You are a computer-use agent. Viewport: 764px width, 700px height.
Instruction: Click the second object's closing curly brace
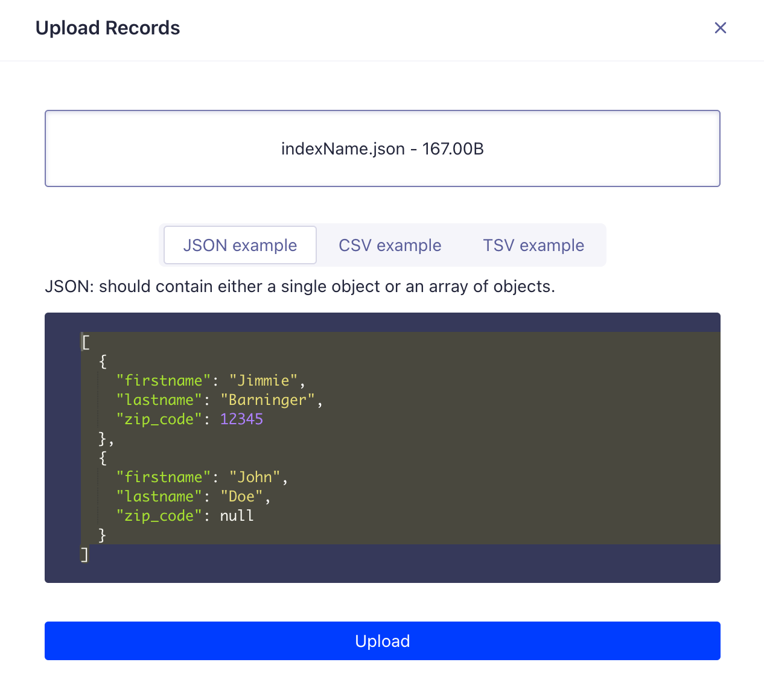click(103, 535)
